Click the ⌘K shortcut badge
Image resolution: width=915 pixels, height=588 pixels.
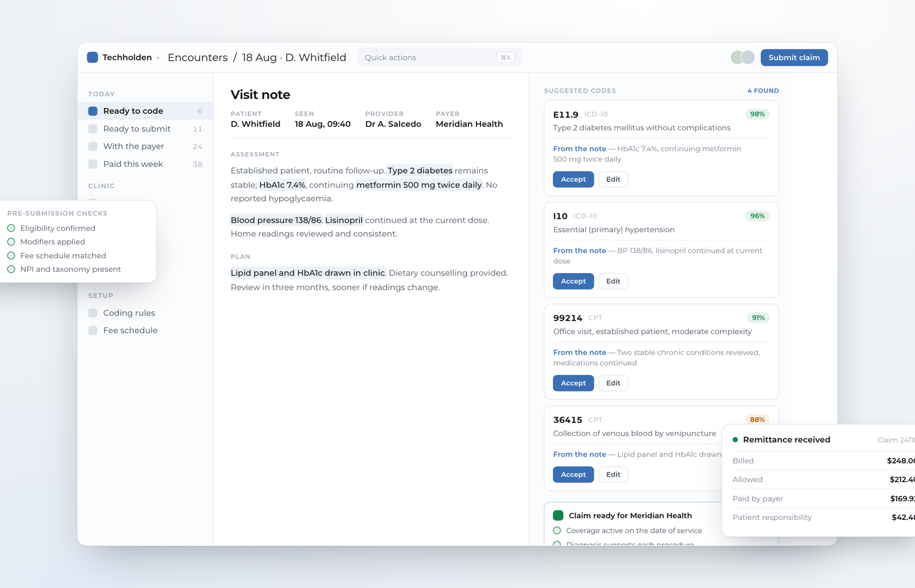(x=506, y=57)
